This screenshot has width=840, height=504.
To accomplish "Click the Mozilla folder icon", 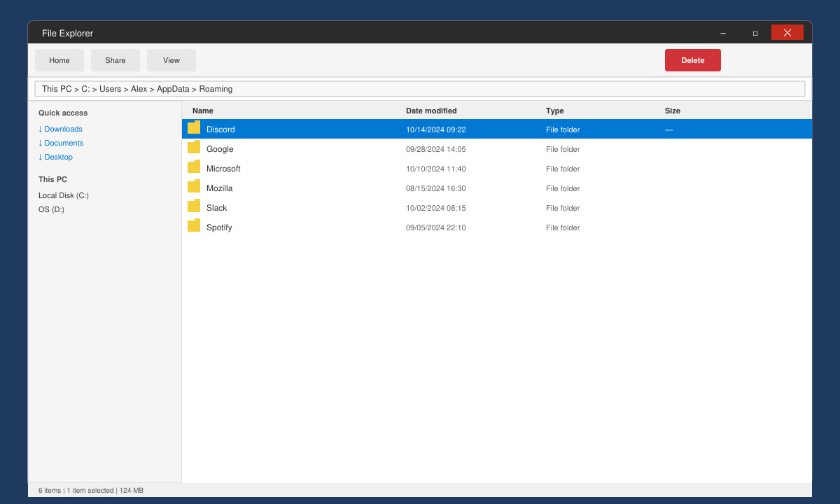I will (x=194, y=186).
